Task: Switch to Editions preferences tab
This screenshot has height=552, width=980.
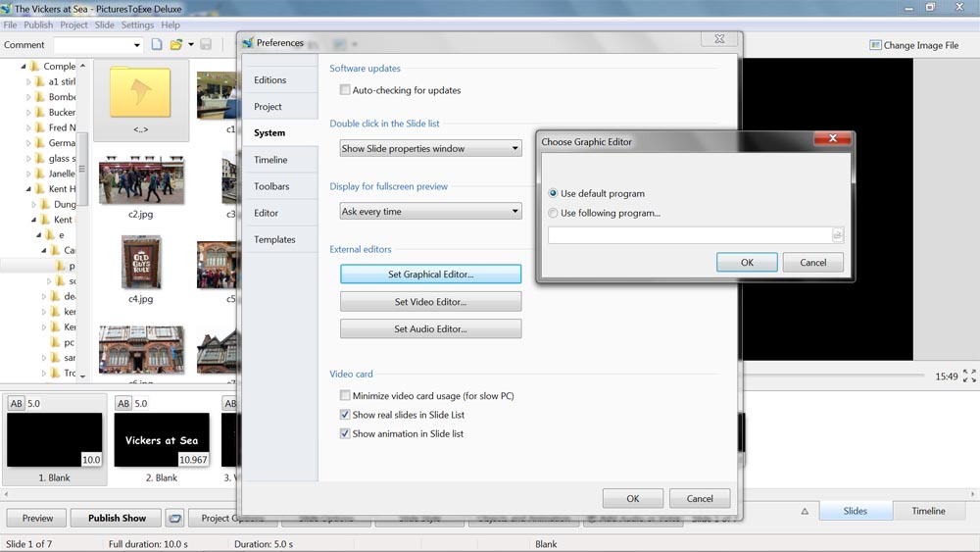Action: click(280, 80)
